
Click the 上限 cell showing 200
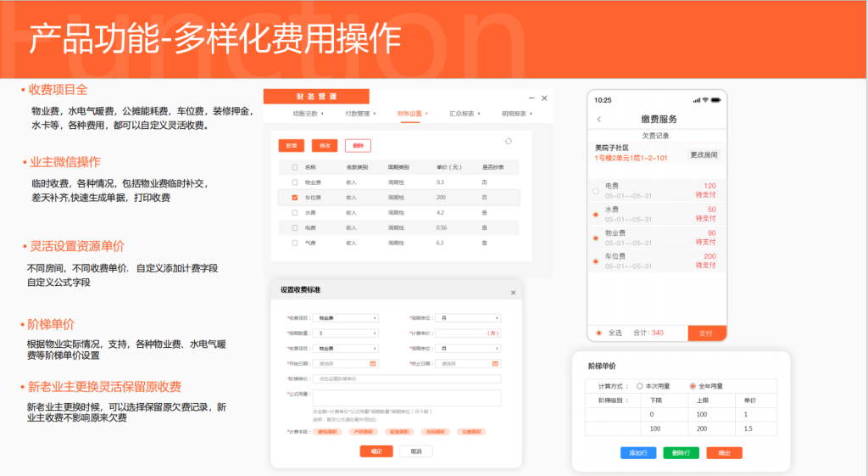coord(712,428)
